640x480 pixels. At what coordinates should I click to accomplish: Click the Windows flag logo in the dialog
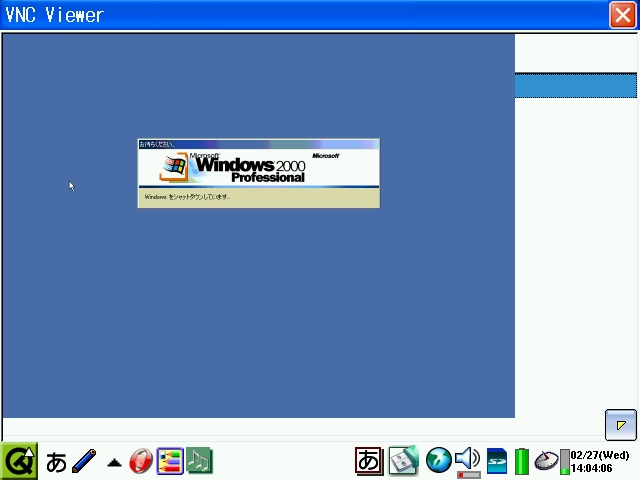(x=174, y=166)
